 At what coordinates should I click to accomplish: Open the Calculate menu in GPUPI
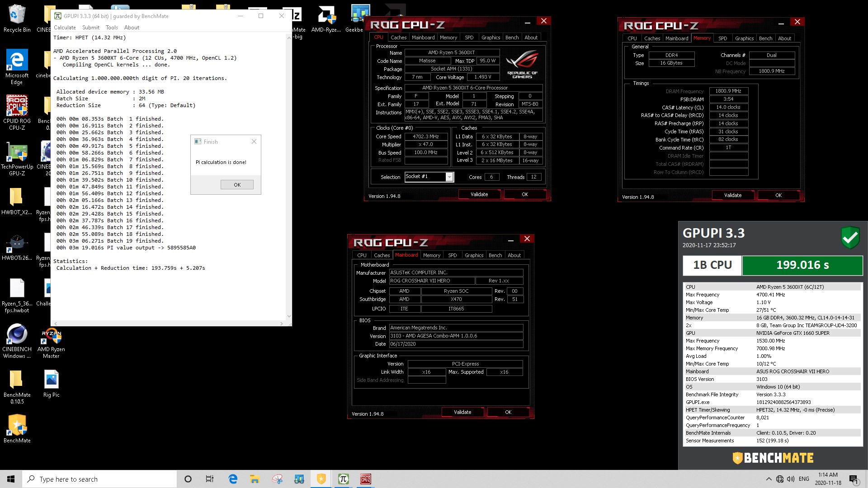(65, 28)
